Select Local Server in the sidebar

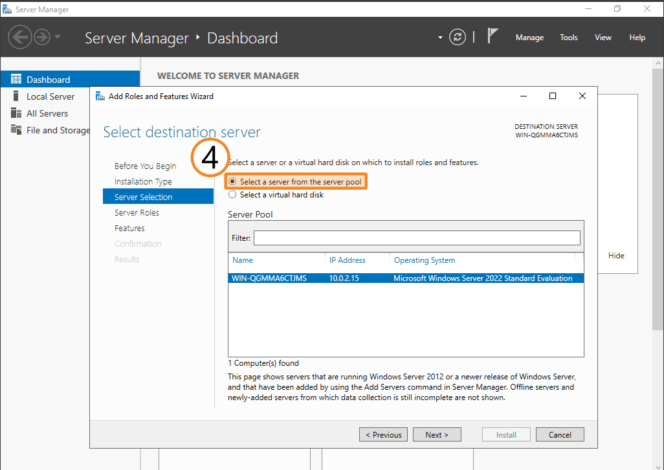pyautogui.click(x=50, y=97)
